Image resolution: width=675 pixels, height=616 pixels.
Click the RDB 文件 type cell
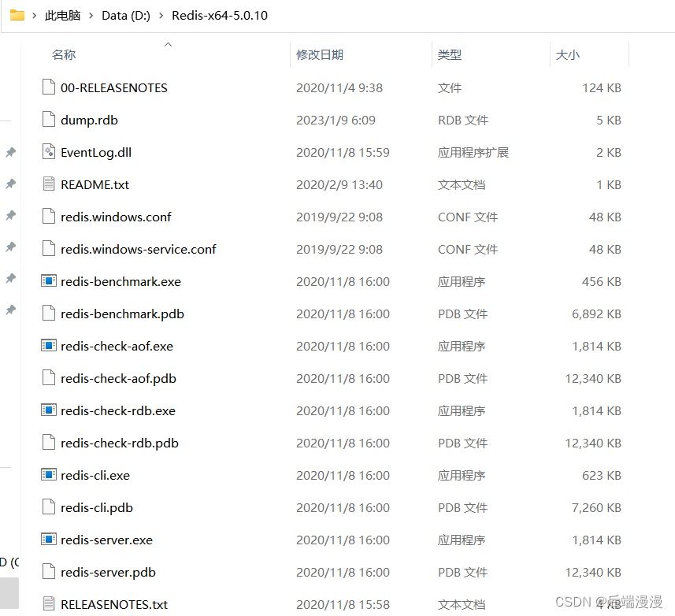[463, 120]
